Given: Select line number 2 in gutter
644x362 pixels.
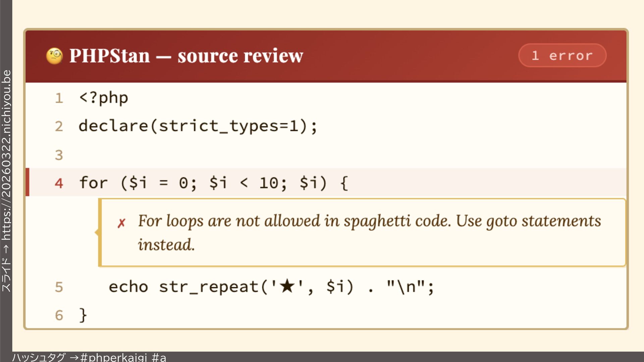Looking at the screenshot, I should click(59, 126).
